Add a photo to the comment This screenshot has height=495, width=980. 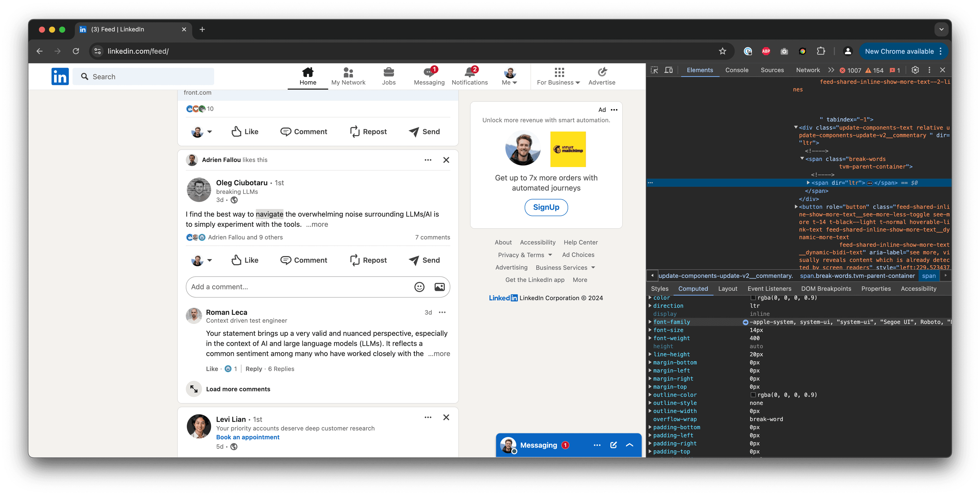click(x=439, y=287)
